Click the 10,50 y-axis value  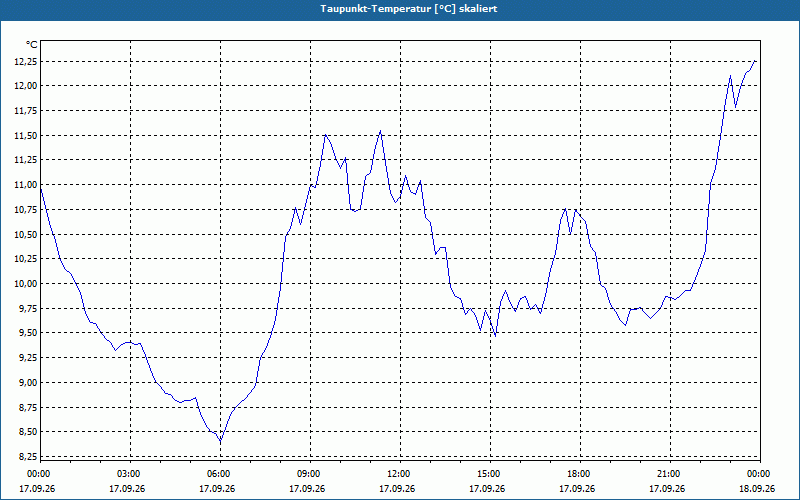tap(28, 234)
